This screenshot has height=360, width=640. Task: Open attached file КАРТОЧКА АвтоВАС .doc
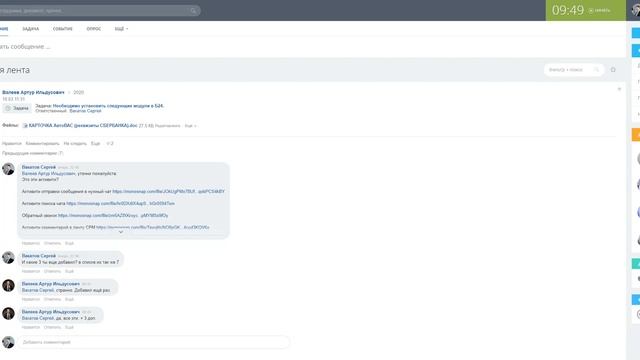pyautogui.click(x=83, y=126)
